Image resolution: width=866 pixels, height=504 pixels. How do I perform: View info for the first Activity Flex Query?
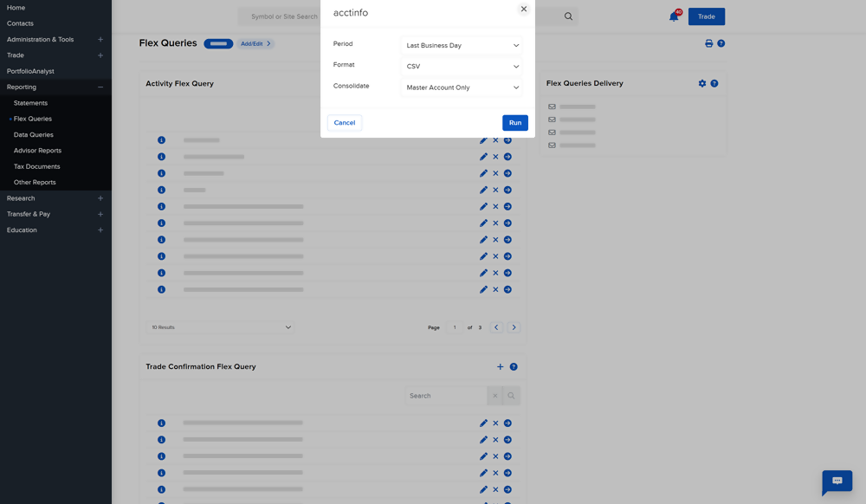pyautogui.click(x=161, y=139)
